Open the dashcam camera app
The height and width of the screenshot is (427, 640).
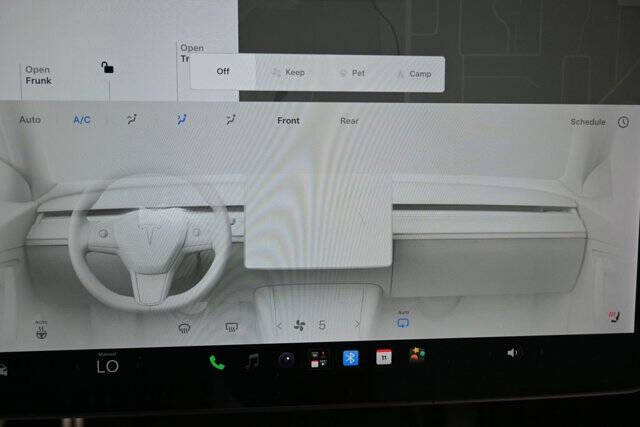[287, 360]
